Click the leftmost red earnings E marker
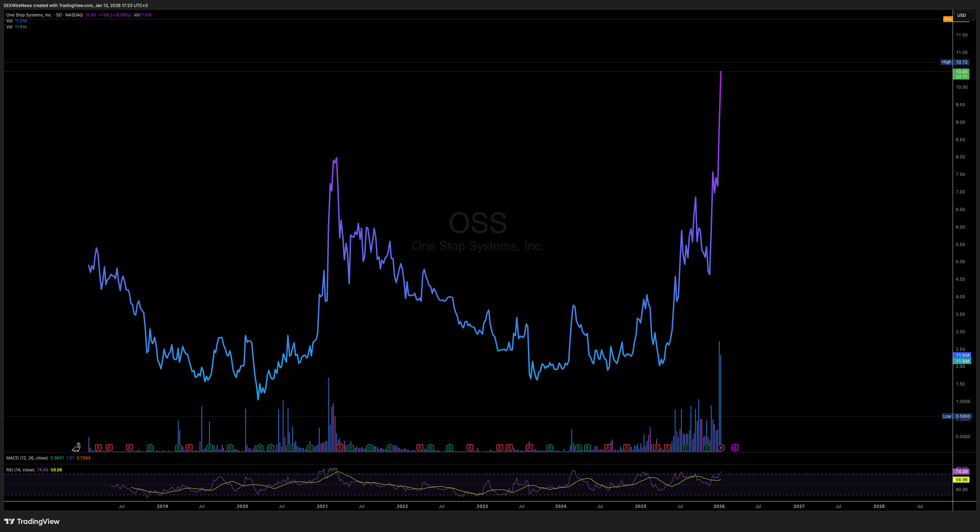 coord(98,448)
